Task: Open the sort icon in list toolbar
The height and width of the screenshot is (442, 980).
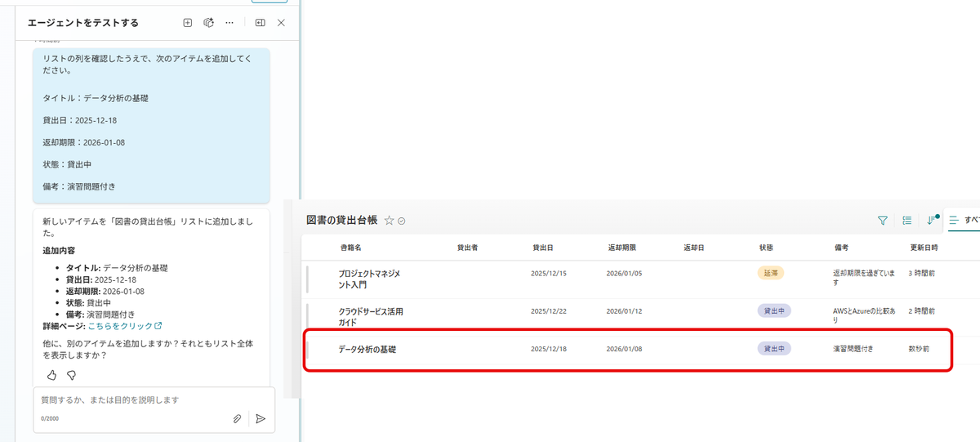Action: coord(931,221)
